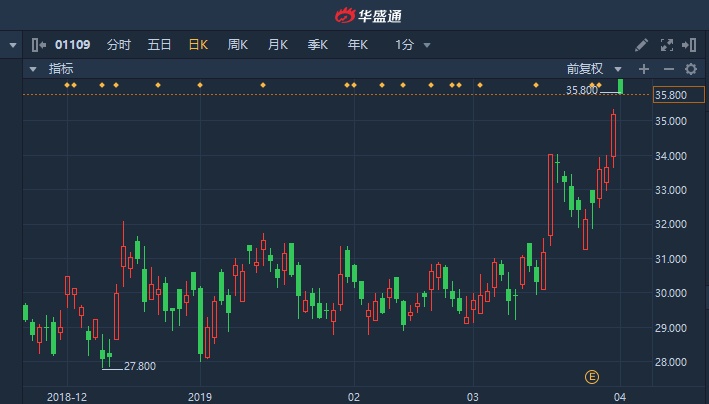
Task: Click the 35.800 high price annotation
Action: pyautogui.click(x=581, y=90)
